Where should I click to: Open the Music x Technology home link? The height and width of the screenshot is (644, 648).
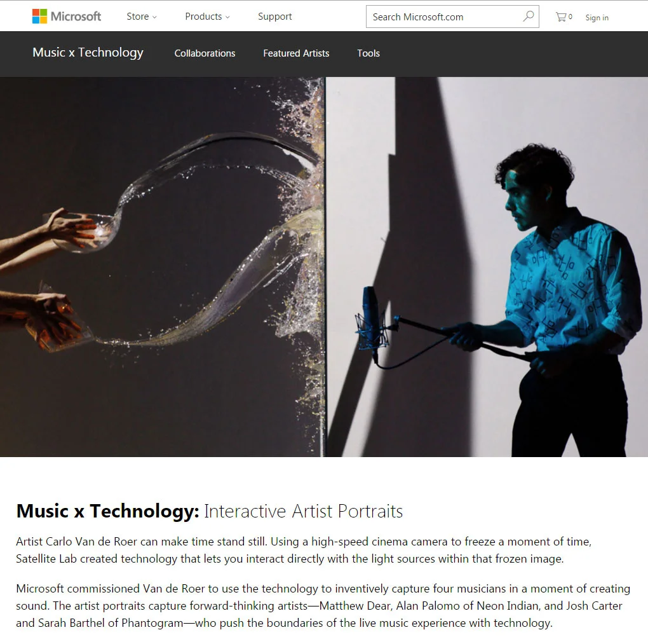pyautogui.click(x=88, y=53)
